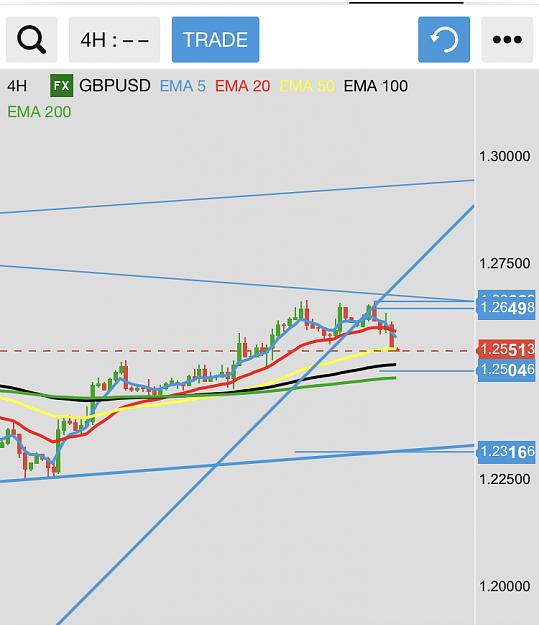Screen dimensions: 539x625
Task: Click the 1.27500 price axis label
Action: 505,263
